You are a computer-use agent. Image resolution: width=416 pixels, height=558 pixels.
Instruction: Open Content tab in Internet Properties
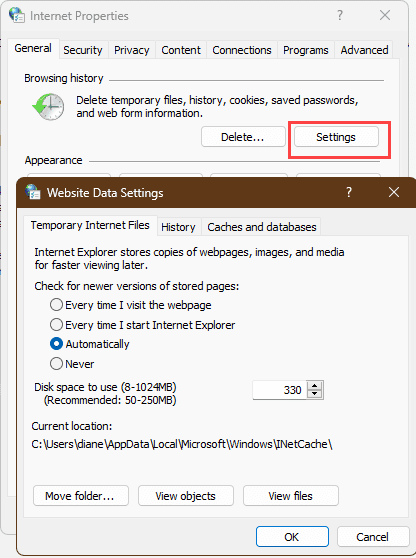click(181, 50)
